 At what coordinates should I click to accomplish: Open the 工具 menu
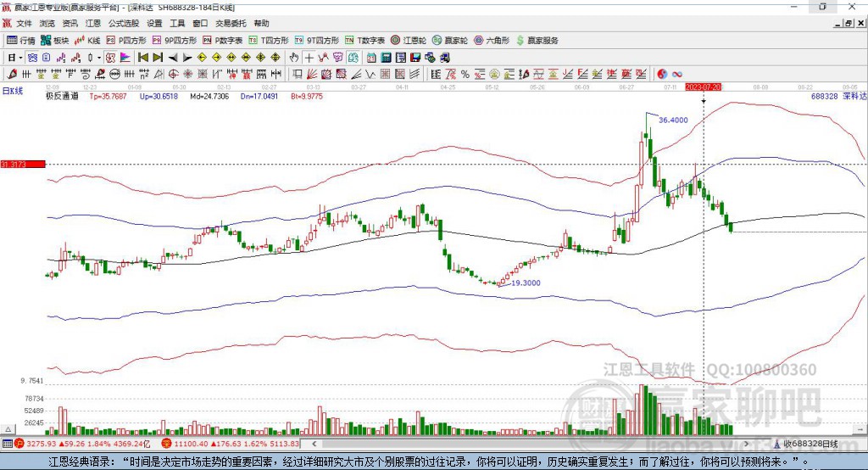click(x=177, y=23)
